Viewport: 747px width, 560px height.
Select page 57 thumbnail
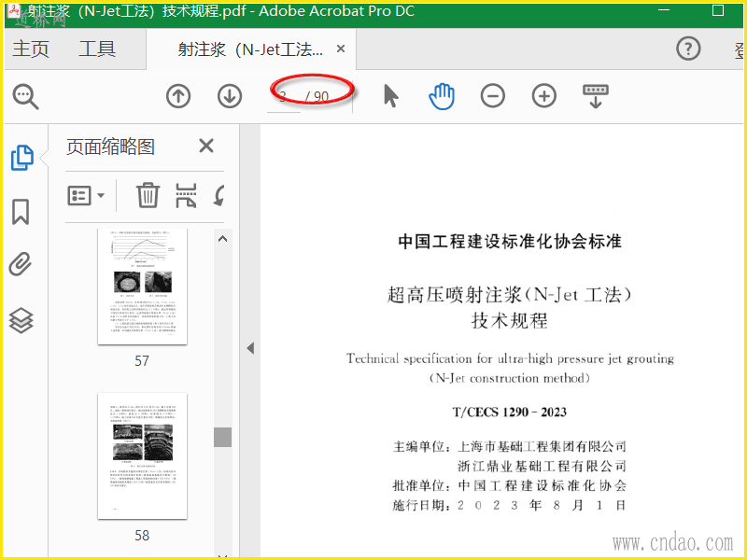click(142, 287)
